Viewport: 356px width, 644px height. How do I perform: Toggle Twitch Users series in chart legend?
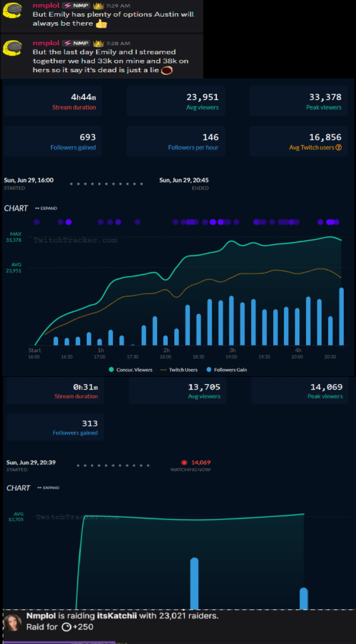click(x=178, y=370)
